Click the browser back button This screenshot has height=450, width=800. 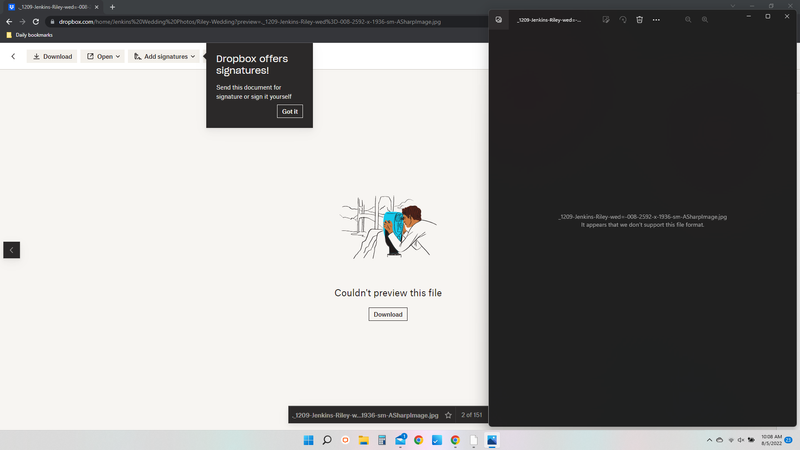[9, 22]
